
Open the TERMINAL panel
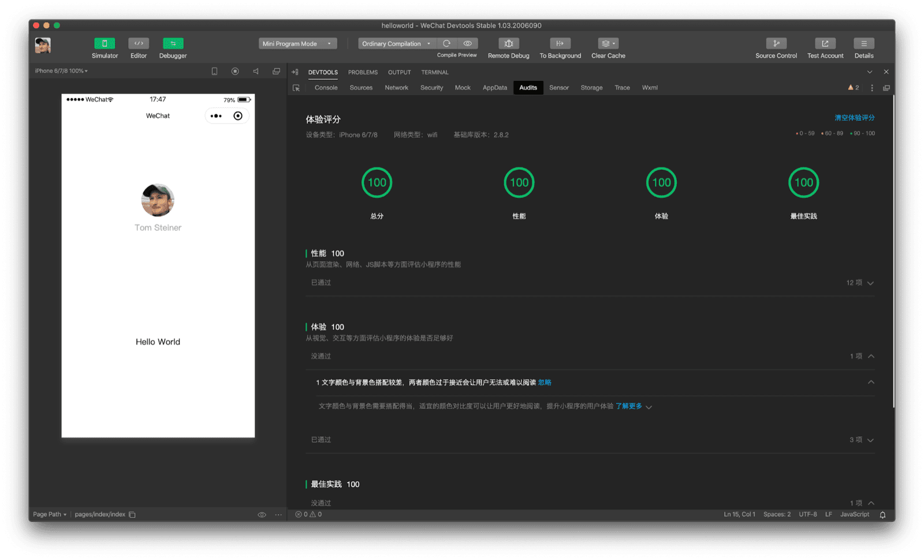(434, 72)
